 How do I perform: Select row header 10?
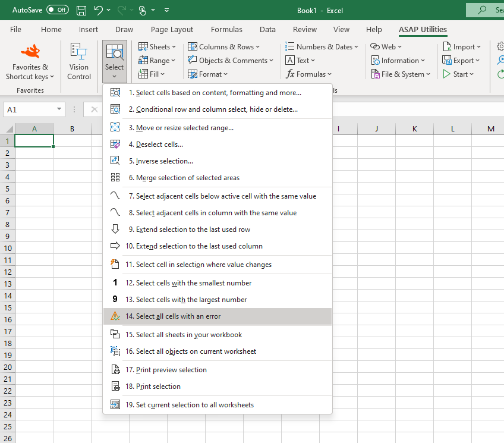pyautogui.click(x=7, y=248)
